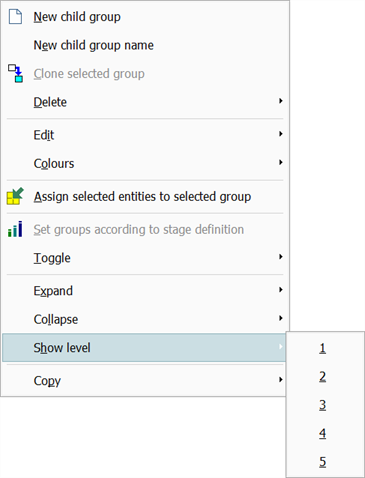
Task: Click the New child group page icon
Action: [15, 17]
